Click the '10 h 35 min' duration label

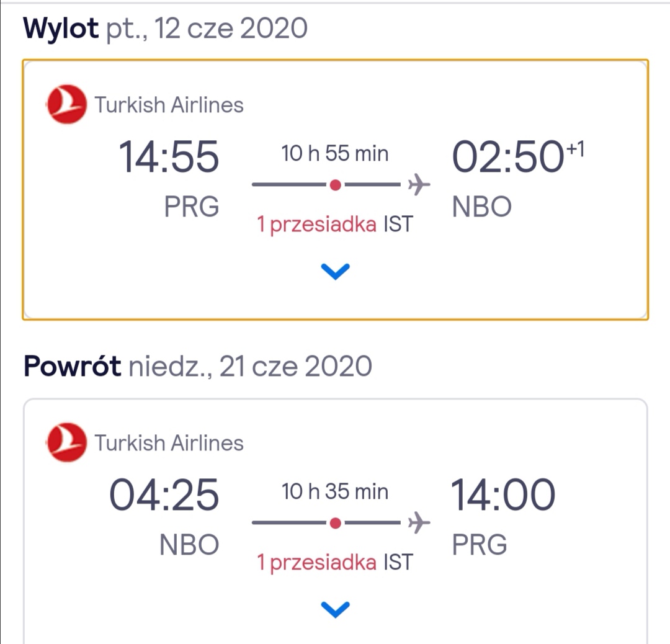coord(335,491)
